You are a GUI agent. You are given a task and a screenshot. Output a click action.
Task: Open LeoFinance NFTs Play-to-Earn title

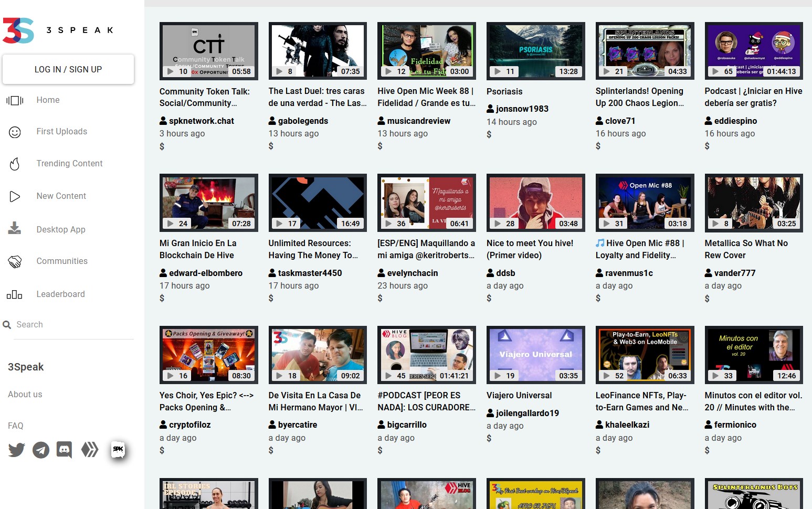click(x=642, y=401)
